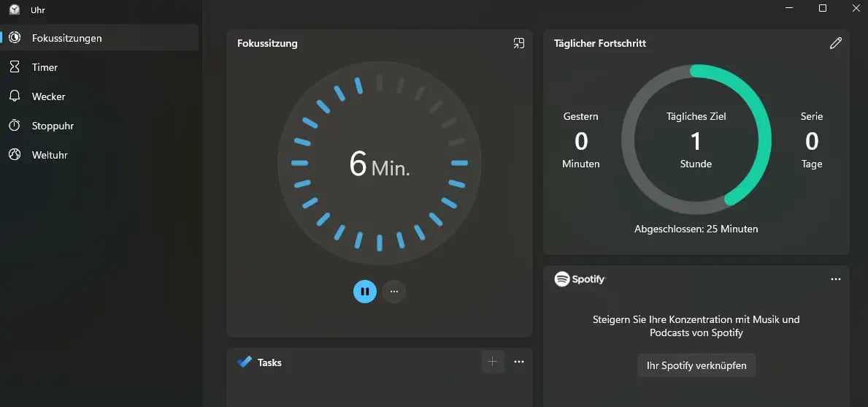The height and width of the screenshot is (407, 868).
Task: Click the Spotify concentration promo text
Action: click(x=696, y=326)
